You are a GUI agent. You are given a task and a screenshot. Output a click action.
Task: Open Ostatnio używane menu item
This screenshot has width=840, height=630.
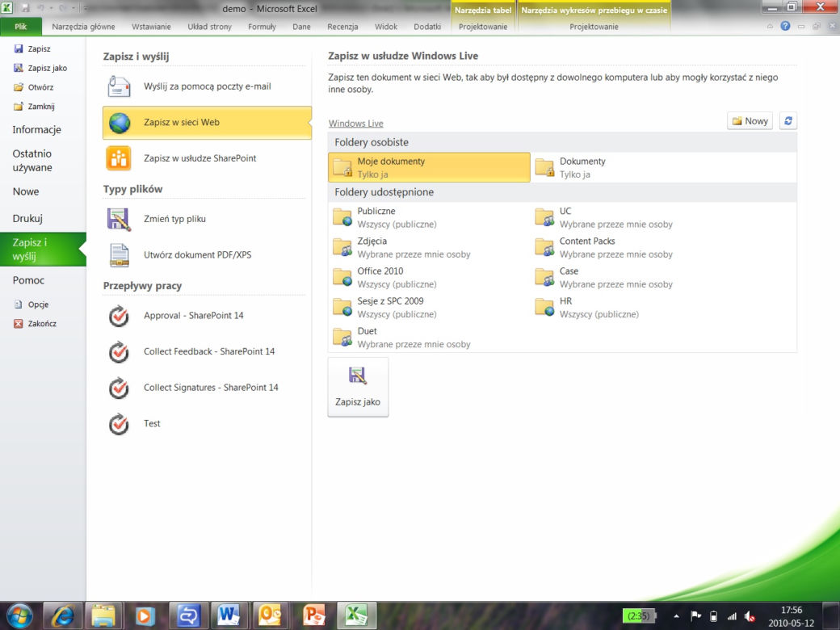tap(43, 160)
